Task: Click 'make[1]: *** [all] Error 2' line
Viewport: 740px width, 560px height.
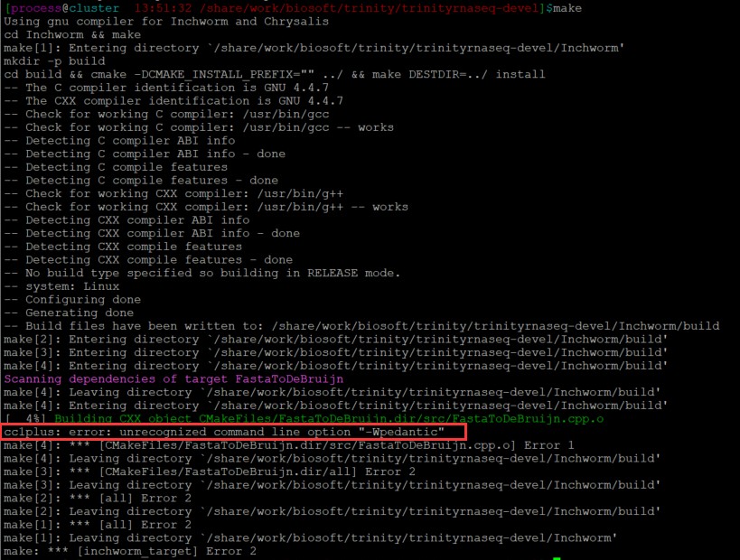Action: point(98,524)
